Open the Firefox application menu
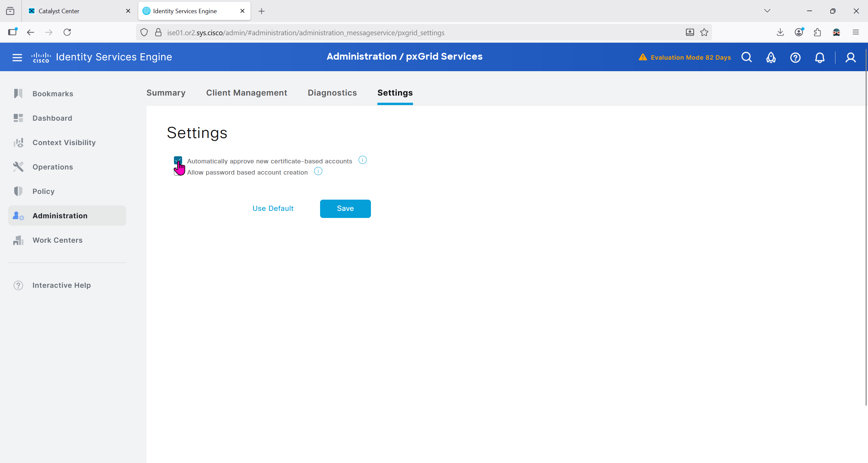This screenshot has height=463, width=868. tap(855, 32)
